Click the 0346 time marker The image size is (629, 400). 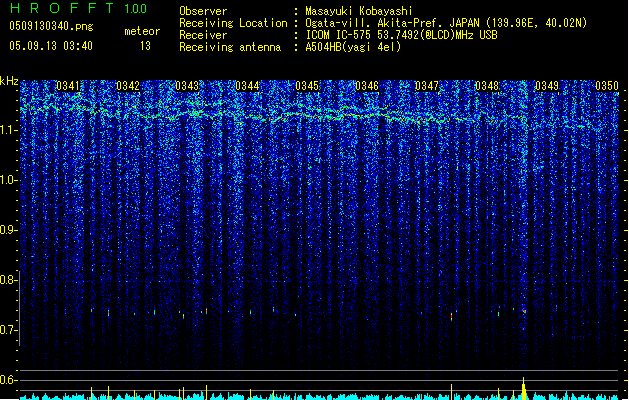pos(367,86)
